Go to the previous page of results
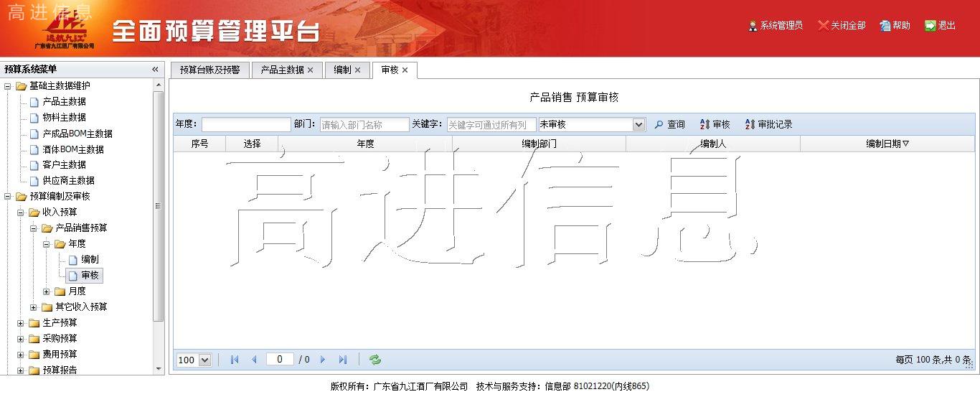The width and height of the screenshot is (980, 397). [x=253, y=360]
